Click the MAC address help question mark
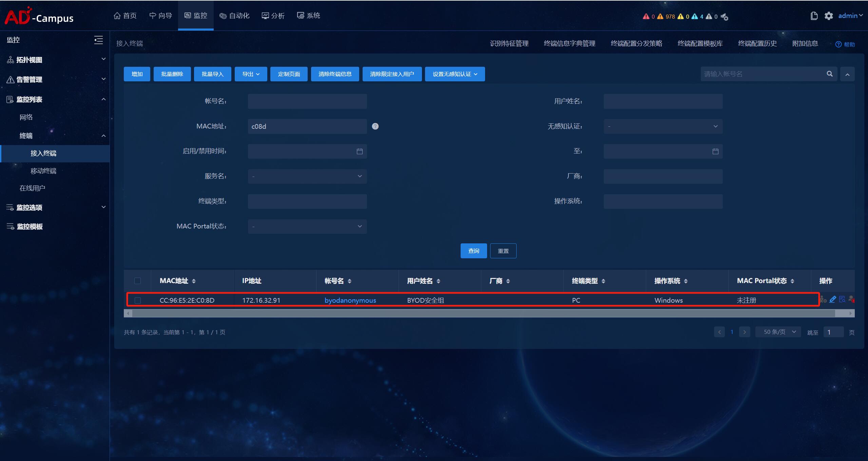This screenshot has height=461, width=868. point(375,126)
